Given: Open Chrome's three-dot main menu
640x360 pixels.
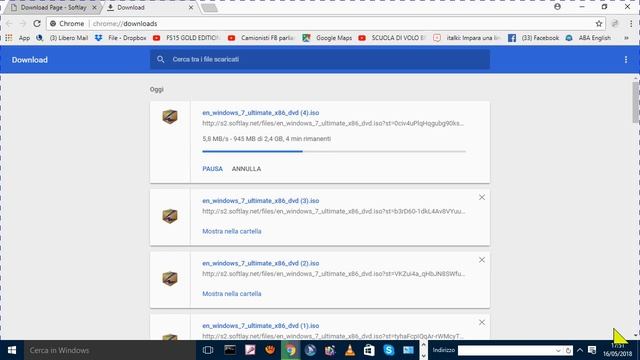Looking at the screenshot, I should pos(631,24).
